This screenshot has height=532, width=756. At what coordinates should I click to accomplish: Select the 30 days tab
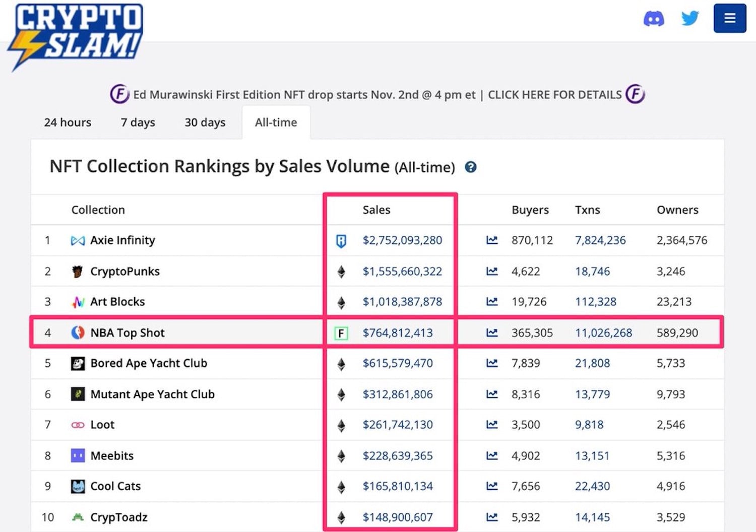pyautogui.click(x=205, y=122)
